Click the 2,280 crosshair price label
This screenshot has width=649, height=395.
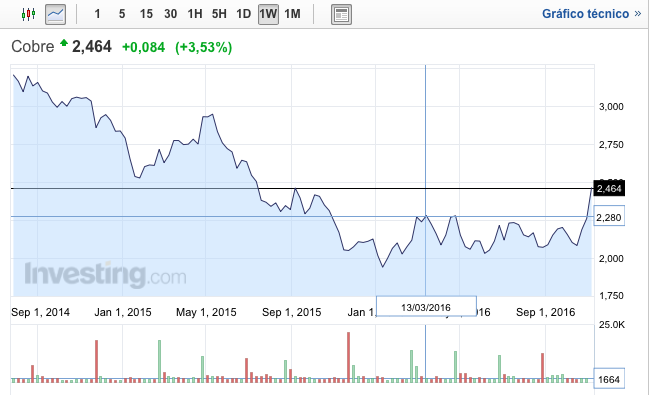[609, 217]
